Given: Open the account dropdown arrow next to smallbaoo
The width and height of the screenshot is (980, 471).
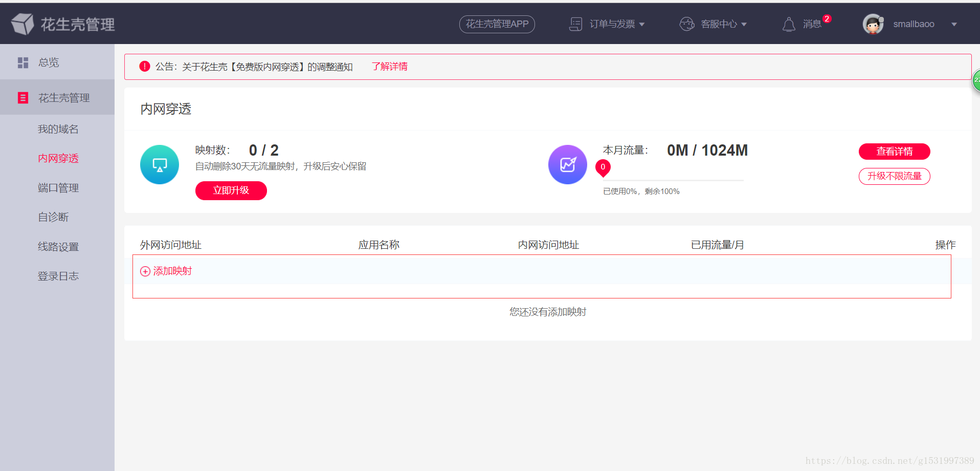Looking at the screenshot, I should [954, 25].
